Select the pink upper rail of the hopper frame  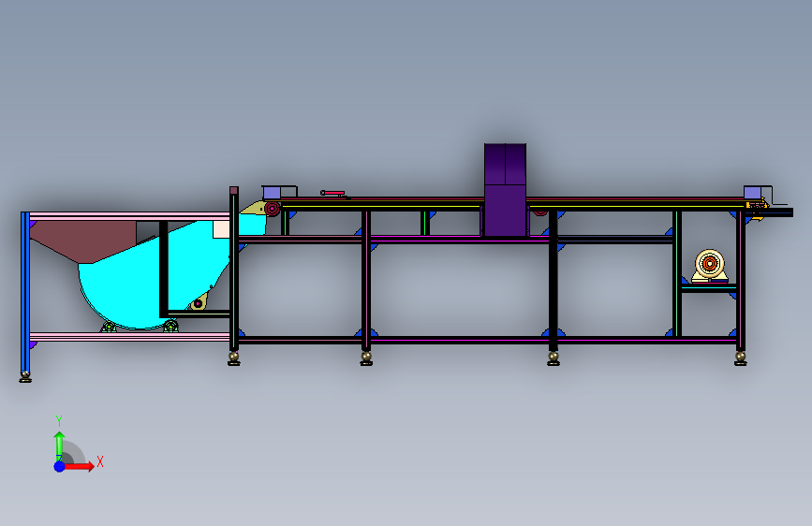click(129, 216)
